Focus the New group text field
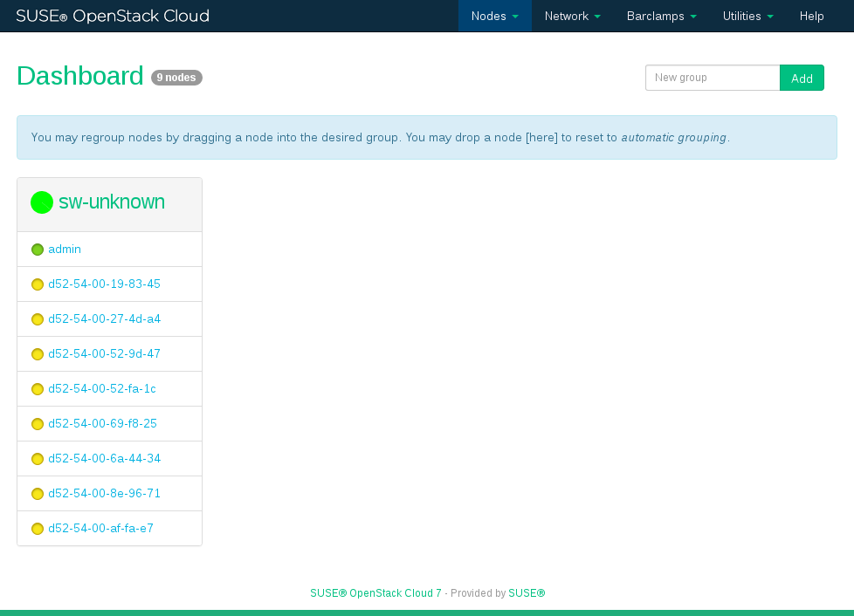Screen dimensions: 854x616 coord(712,78)
